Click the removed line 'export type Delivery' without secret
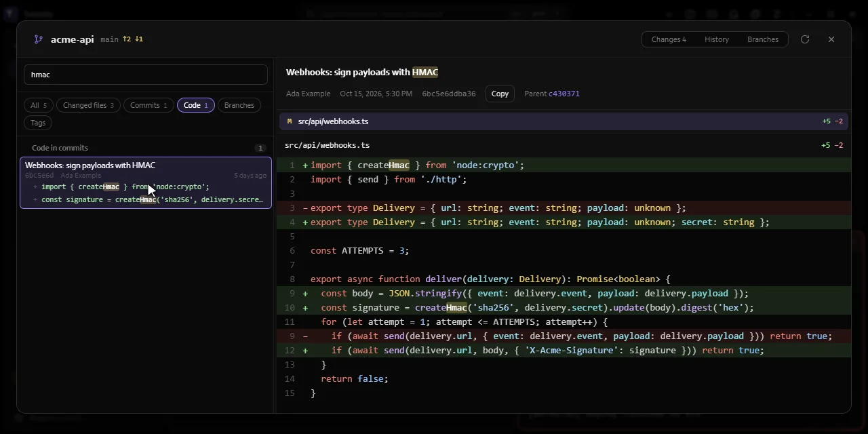This screenshot has height=434, width=868. pos(564,208)
